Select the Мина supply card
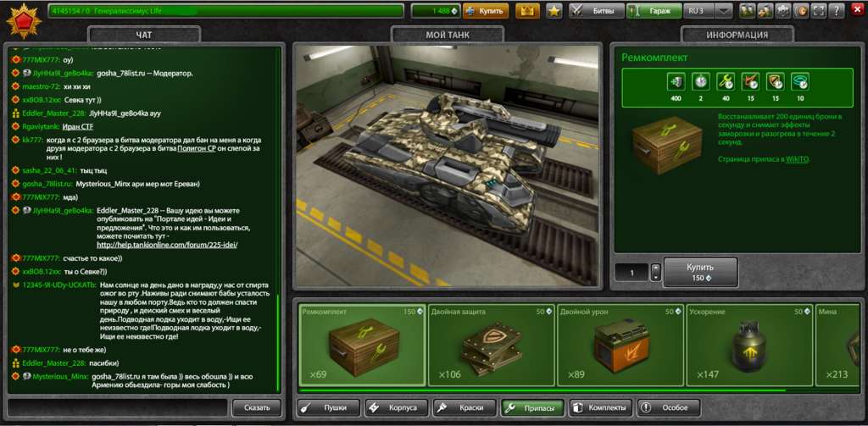Viewport: 868px width, 426px height. (x=837, y=345)
